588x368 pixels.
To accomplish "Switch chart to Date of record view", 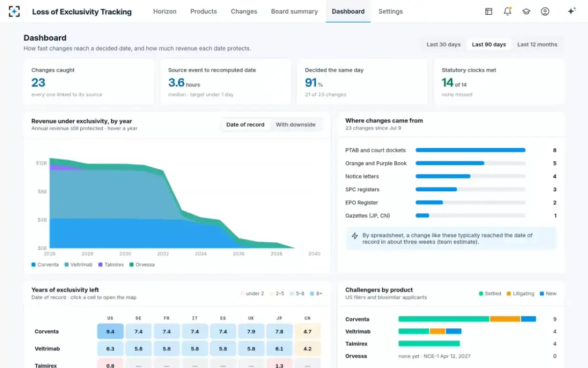I will 245,125.
